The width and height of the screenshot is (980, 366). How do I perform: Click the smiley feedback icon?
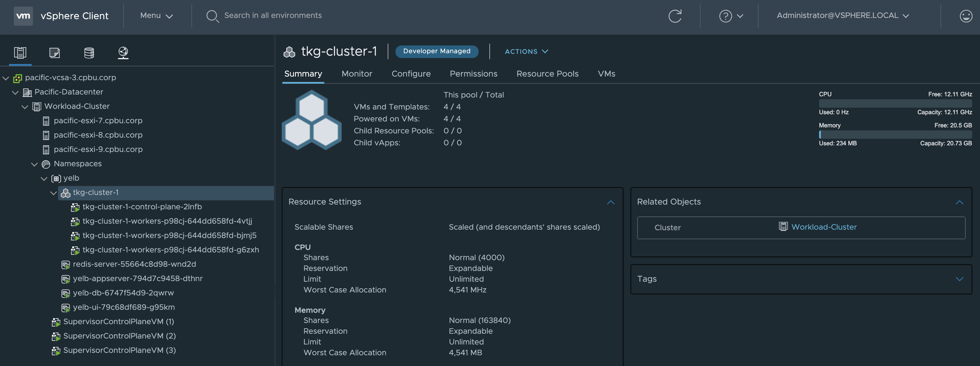(x=966, y=16)
